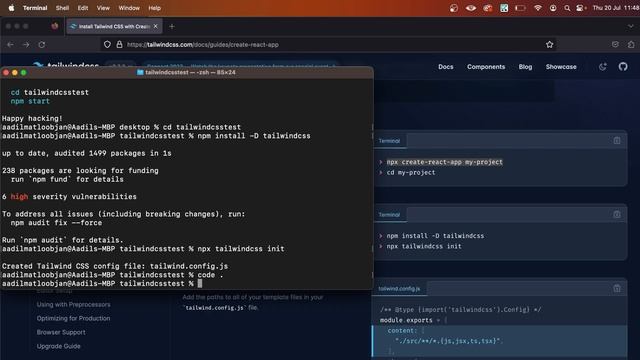
Task: Select Terminal tab above create-react-app code
Action: pyautogui.click(x=389, y=141)
